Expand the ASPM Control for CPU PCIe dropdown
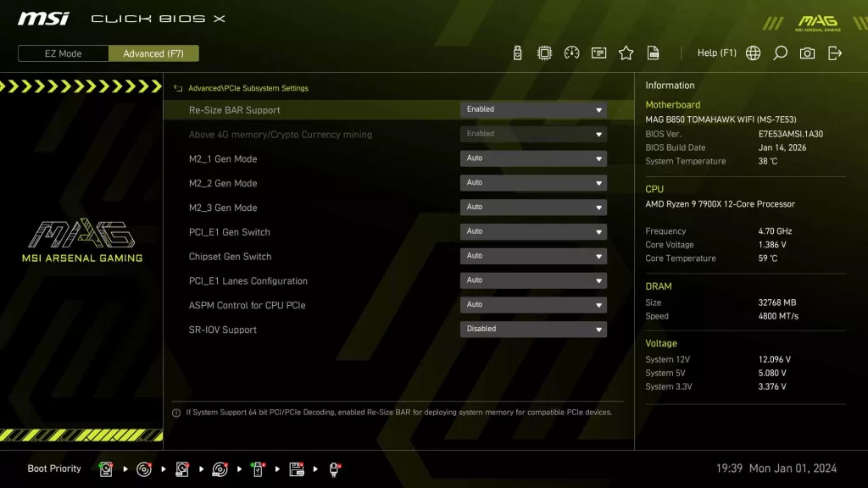868x488 pixels. 532,304
